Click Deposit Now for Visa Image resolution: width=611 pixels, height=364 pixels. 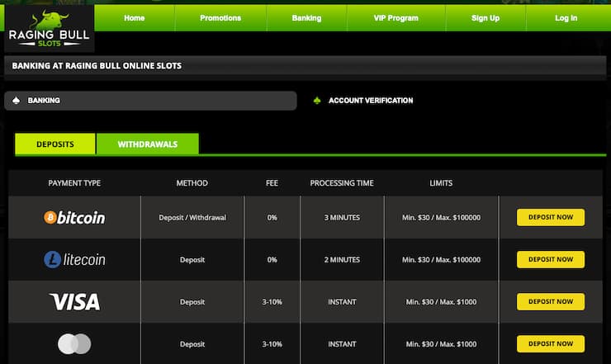coord(551,301)
